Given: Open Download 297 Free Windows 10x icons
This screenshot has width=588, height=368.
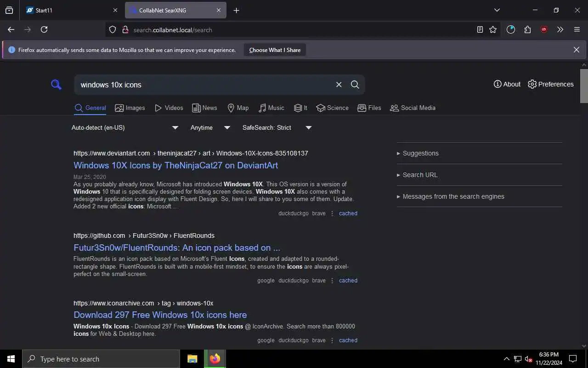Looking at the screenshot, I should 160,315.
